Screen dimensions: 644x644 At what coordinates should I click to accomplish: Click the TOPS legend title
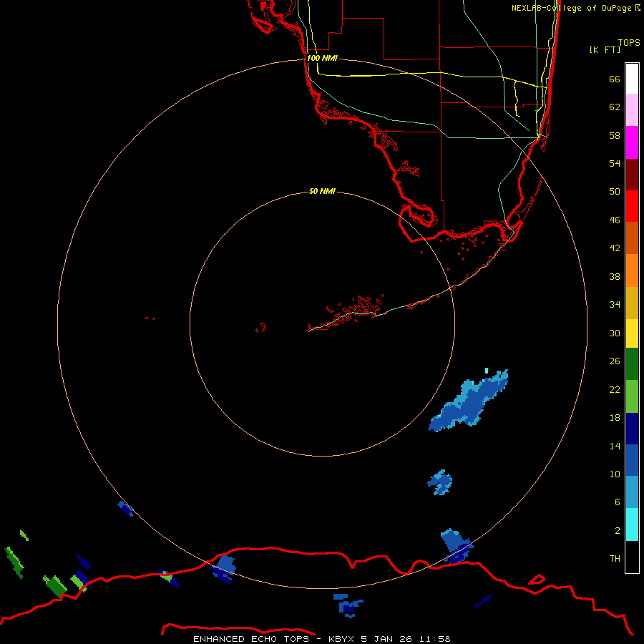tap(629, 42)
